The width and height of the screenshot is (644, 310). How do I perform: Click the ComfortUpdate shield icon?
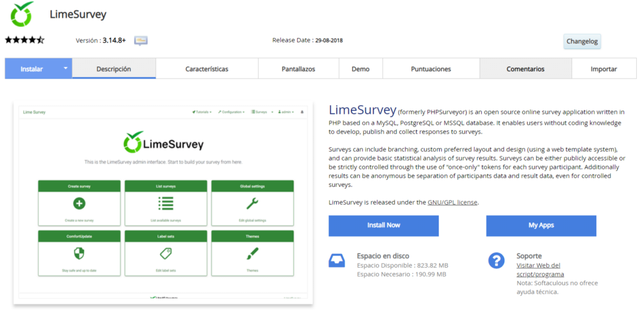79,254
